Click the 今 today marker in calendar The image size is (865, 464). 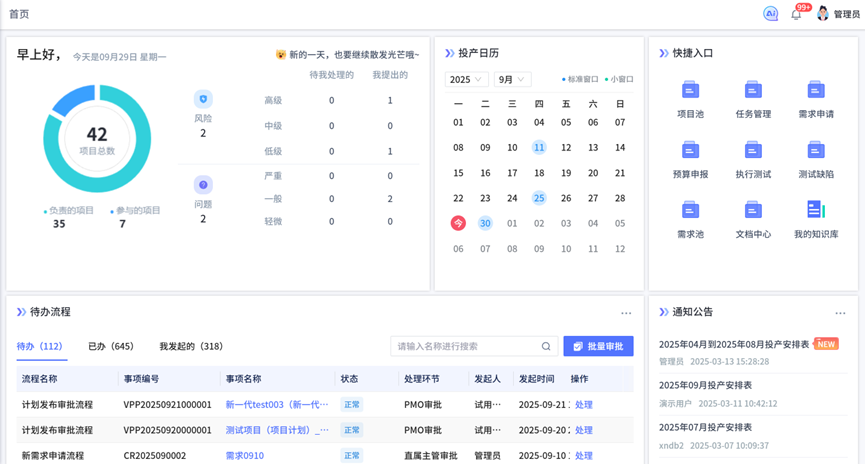point(458,223)
